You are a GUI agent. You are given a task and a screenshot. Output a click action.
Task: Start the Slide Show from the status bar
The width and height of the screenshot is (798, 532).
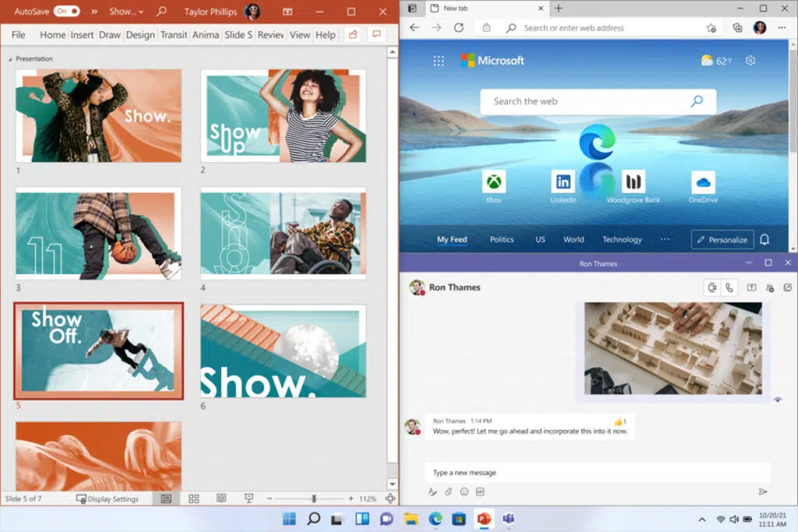248,499
